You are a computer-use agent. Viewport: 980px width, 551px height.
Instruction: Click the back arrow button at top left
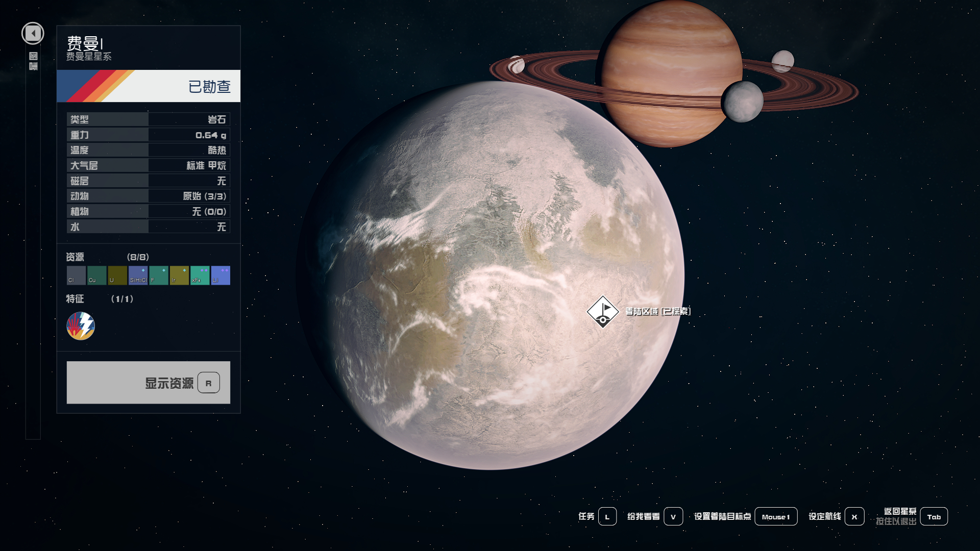(33, 34)
